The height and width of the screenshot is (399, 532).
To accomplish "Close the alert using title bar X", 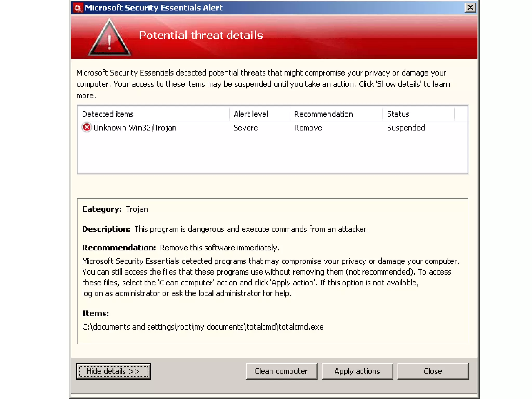I will (470, 8).
